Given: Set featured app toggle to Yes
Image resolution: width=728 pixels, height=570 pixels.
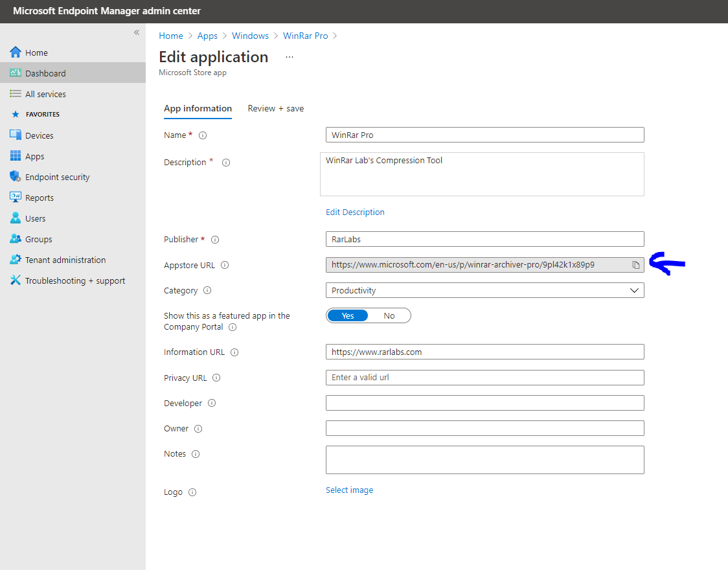Looking at the screenshot, I should [348, 315].
